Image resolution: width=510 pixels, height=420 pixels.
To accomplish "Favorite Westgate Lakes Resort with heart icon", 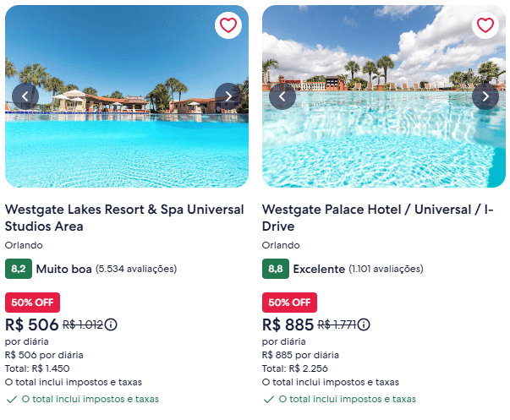I will pos(228,25).
